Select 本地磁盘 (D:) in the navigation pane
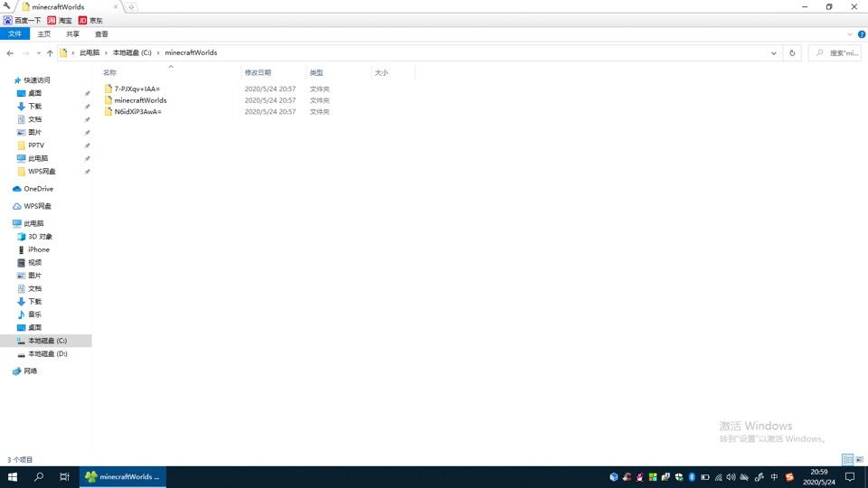 click(x=42, y=353)
